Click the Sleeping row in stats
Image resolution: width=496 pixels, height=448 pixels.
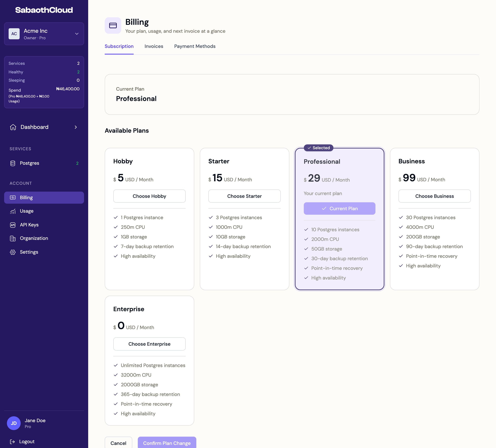[44, 80]
